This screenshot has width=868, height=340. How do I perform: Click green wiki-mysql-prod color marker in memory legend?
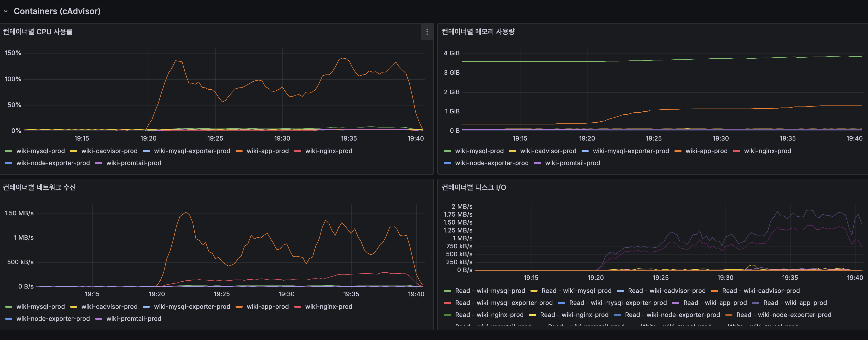[x=448, y=151]
